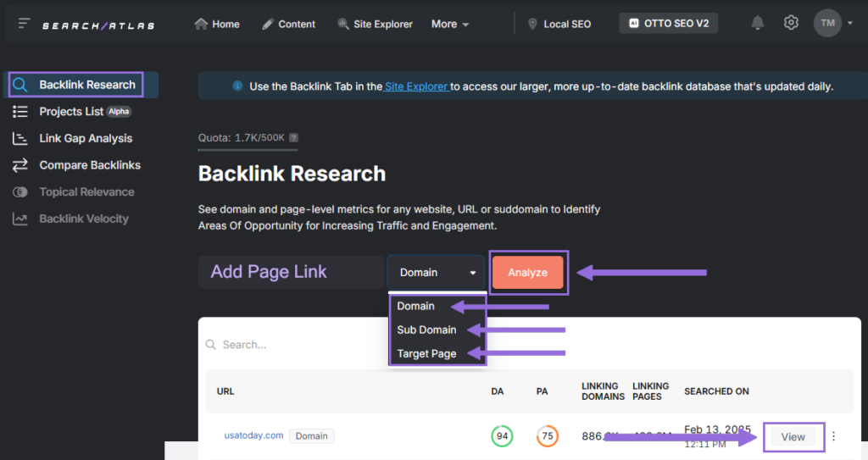
Task: Click the TM user avatar
Action: pyautogui.click(x=827, y=23)
